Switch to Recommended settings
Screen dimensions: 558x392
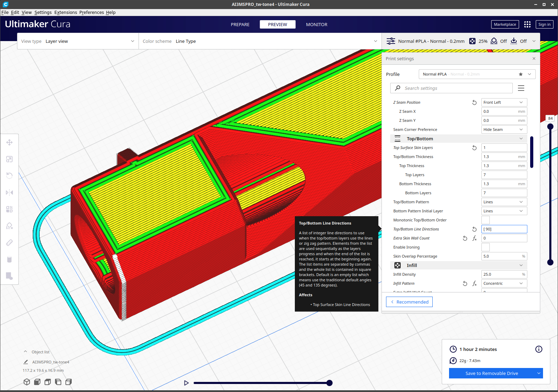pyautogui.click(x=409, y=302)
